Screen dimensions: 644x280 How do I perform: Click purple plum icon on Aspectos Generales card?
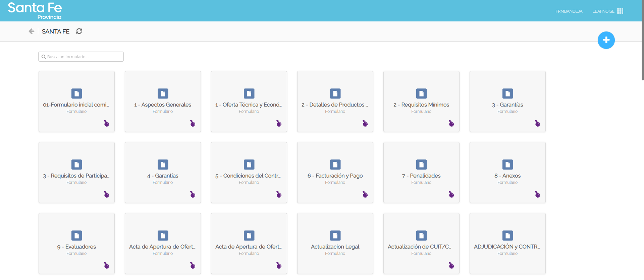point(193,124)
